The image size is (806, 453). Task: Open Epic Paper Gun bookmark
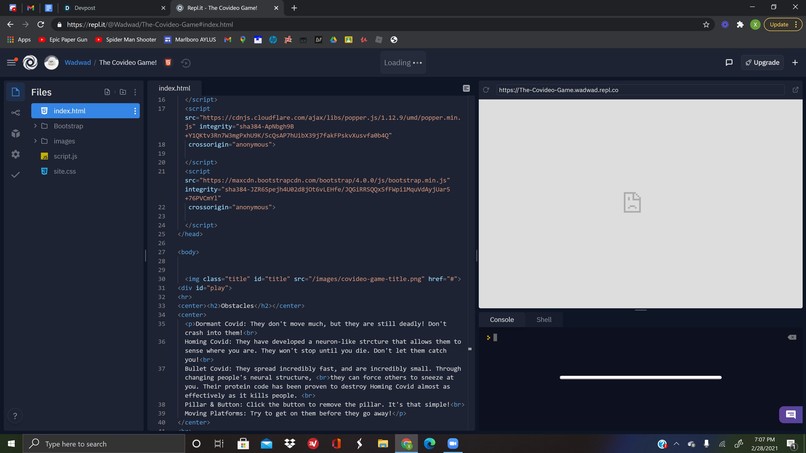point(63,40)
